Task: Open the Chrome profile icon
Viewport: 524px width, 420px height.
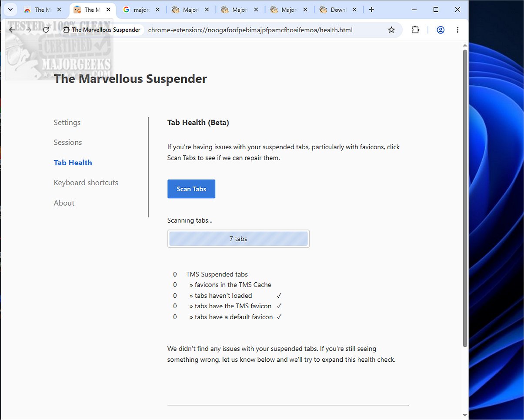Action: [441, 30]
